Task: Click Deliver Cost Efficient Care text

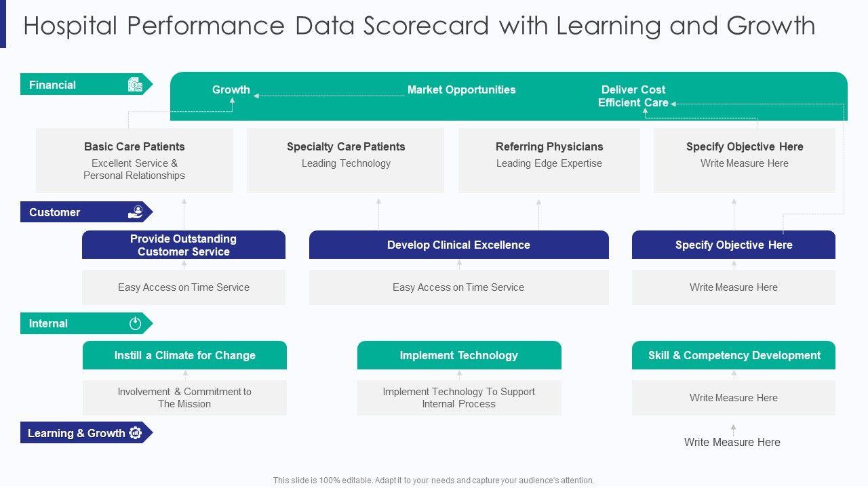Action: click(633, 96)
